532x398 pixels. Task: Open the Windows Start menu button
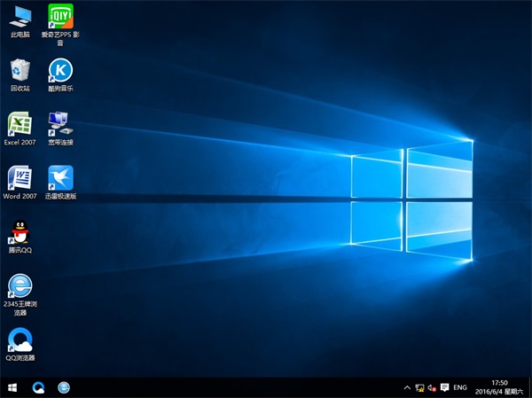[12, 388]
